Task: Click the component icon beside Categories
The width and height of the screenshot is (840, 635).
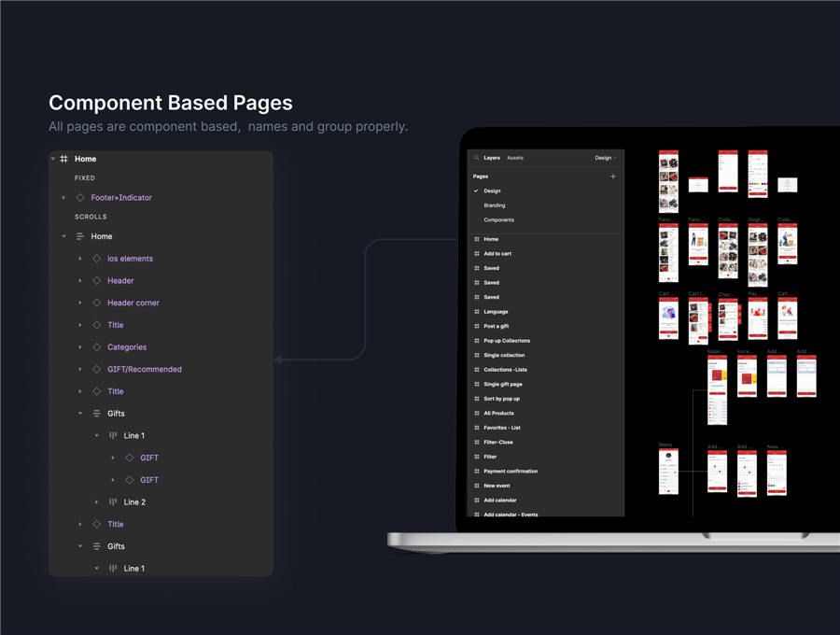Action: click(96, 347)
